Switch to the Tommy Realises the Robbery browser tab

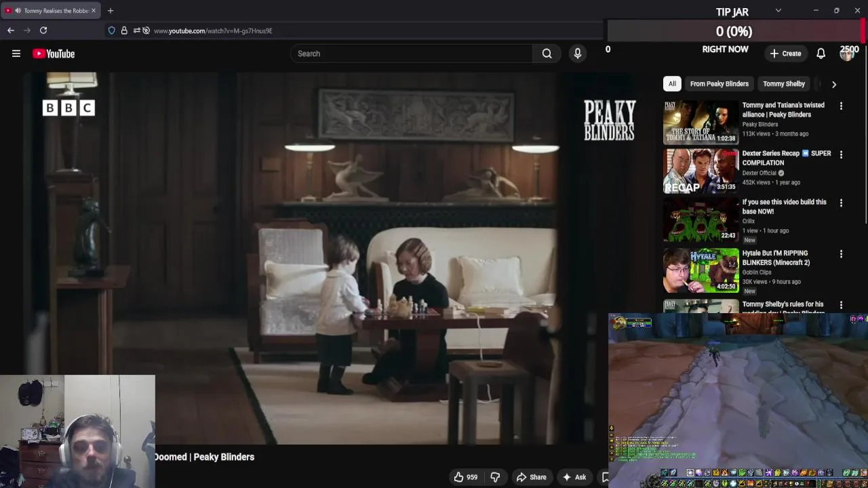51,11
